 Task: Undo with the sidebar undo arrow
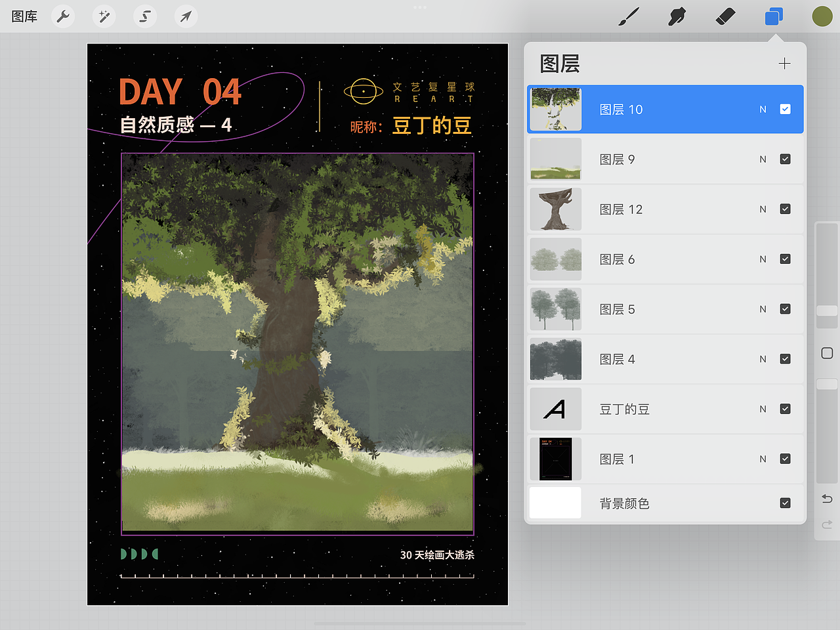[827, 499]
